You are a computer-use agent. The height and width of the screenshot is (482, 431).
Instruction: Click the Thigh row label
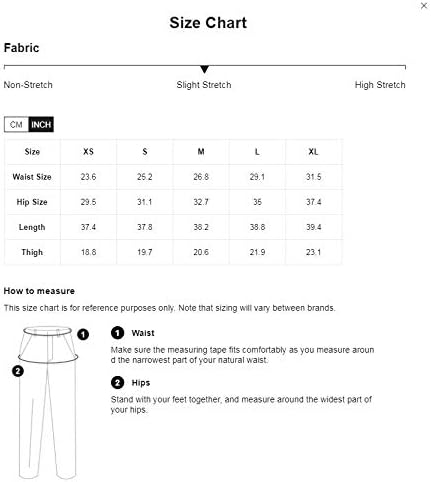pos(32,252)
